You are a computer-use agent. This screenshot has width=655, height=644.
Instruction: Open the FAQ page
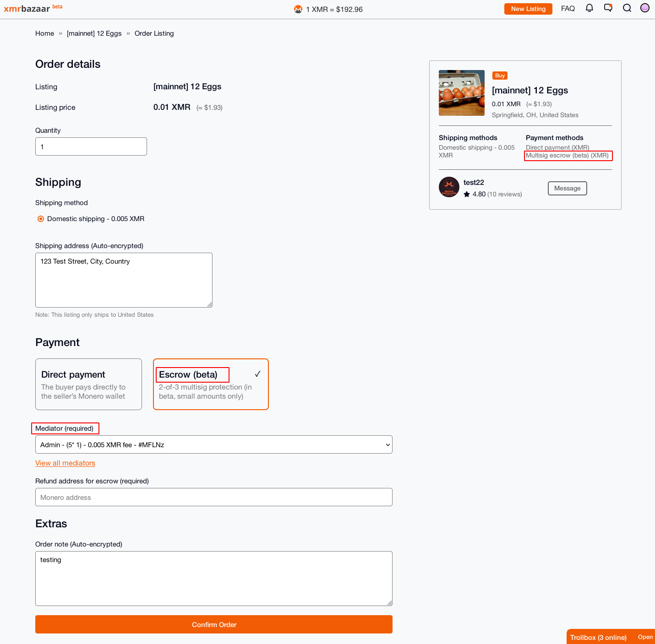(x=568, y=9)
